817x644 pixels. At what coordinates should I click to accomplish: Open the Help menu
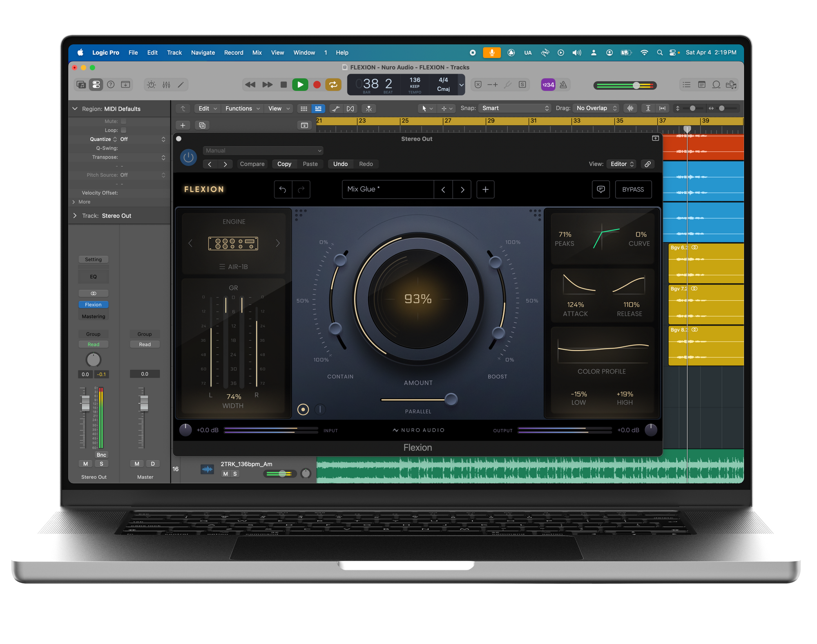342,53
